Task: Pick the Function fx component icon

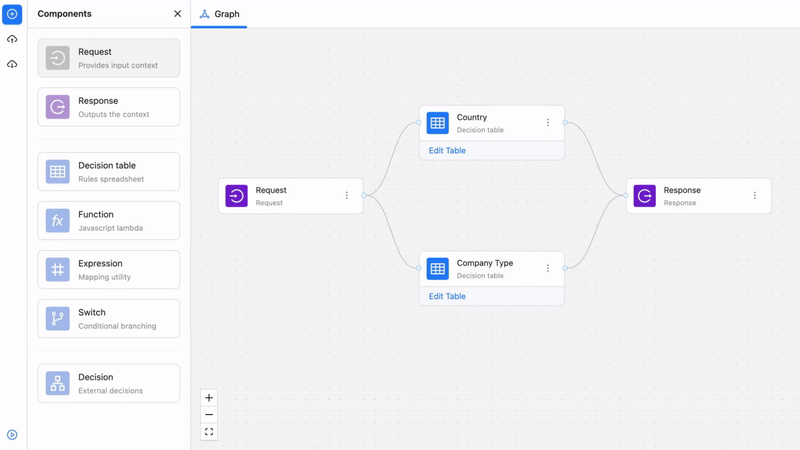Action: (x=58, y=221)
